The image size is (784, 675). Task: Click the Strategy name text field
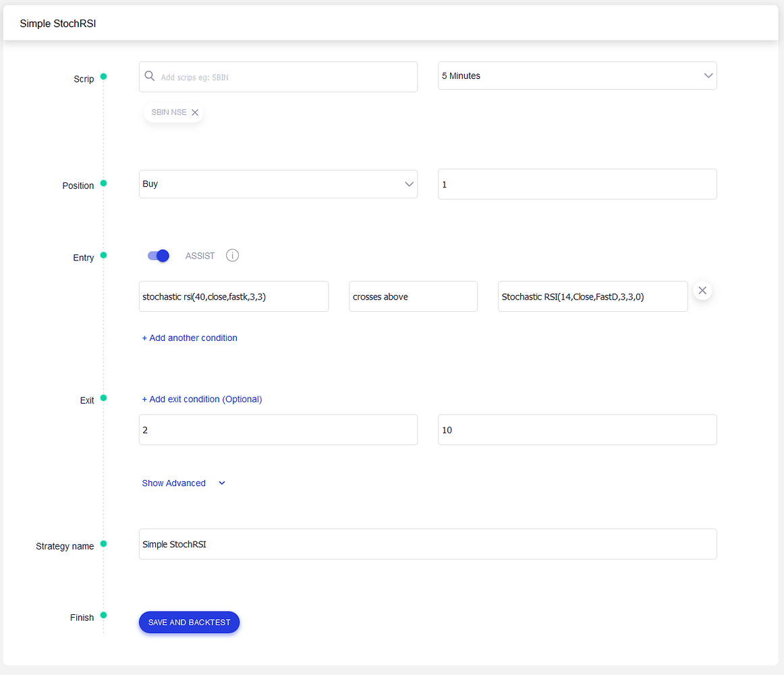[x=428, y=544]
